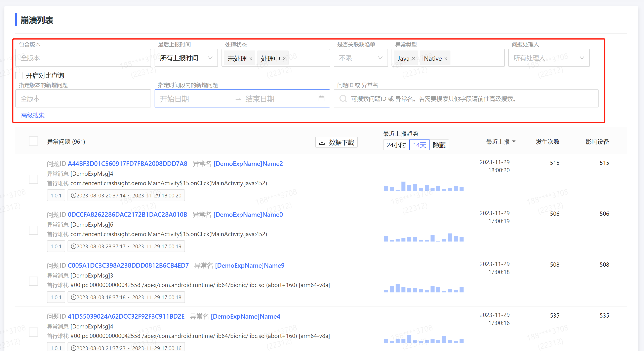The width and height of the screenshot is (644, 351).
Task: Select all issues via header checkbox
Action: point(34,141)
